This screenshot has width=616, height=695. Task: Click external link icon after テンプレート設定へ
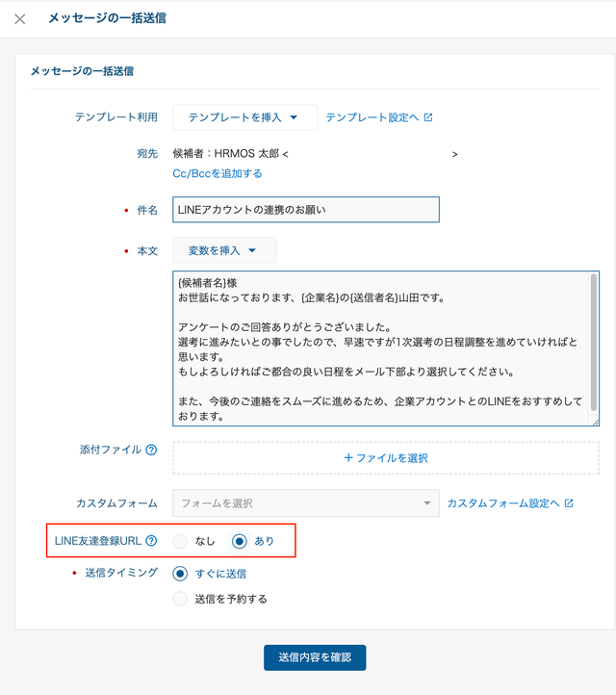coord(428,117)
